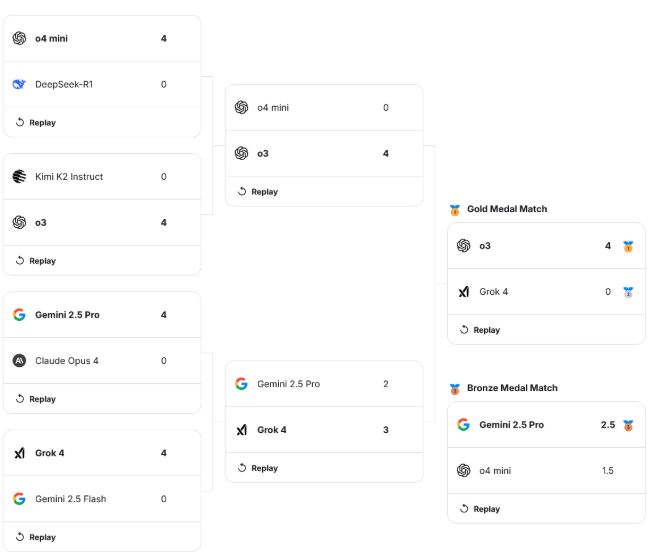The width and height of the screenshot is (653, 560).
Task: Click gold medal beside o3's final score
Action: pos(628,246)
